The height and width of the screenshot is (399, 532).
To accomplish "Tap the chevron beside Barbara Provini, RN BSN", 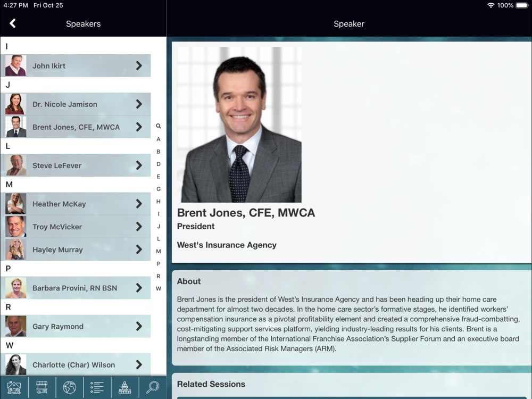I will tap(139, 288).
